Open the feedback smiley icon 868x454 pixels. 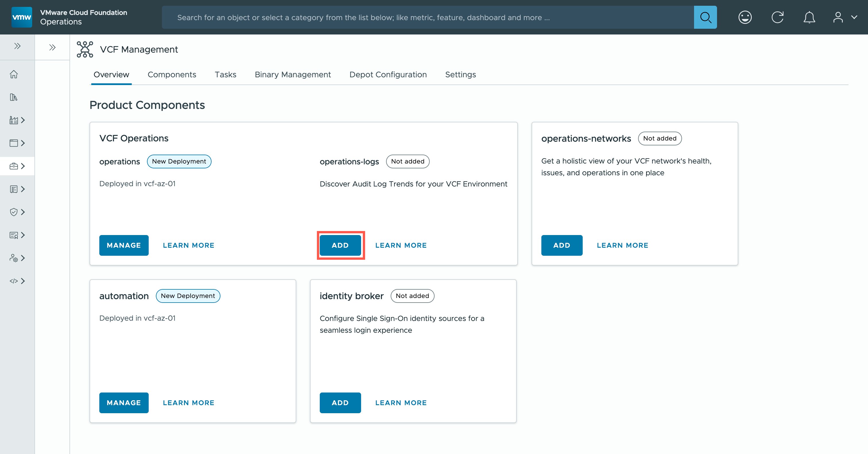pos(745,18)
